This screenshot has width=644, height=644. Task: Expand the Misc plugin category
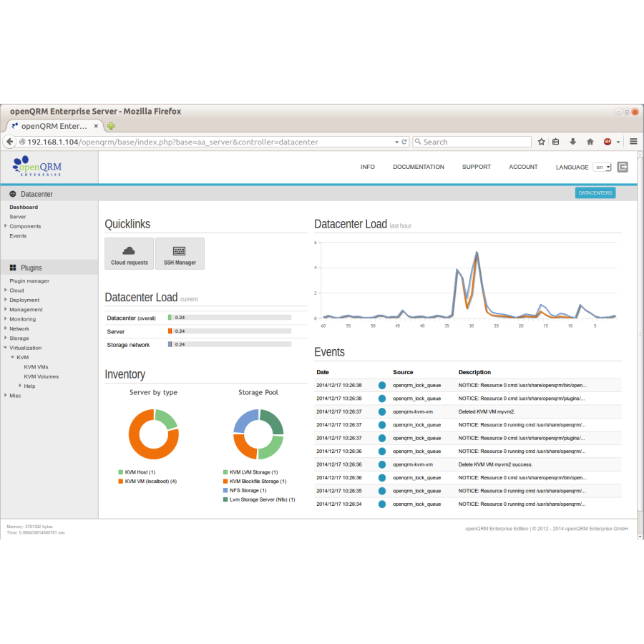5,395
